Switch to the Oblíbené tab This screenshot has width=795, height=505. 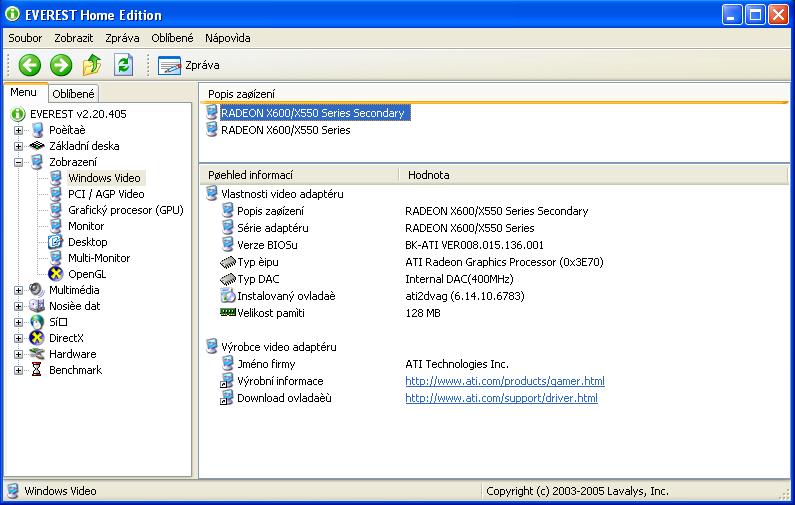pyautogui.click(x=74, y=94)
